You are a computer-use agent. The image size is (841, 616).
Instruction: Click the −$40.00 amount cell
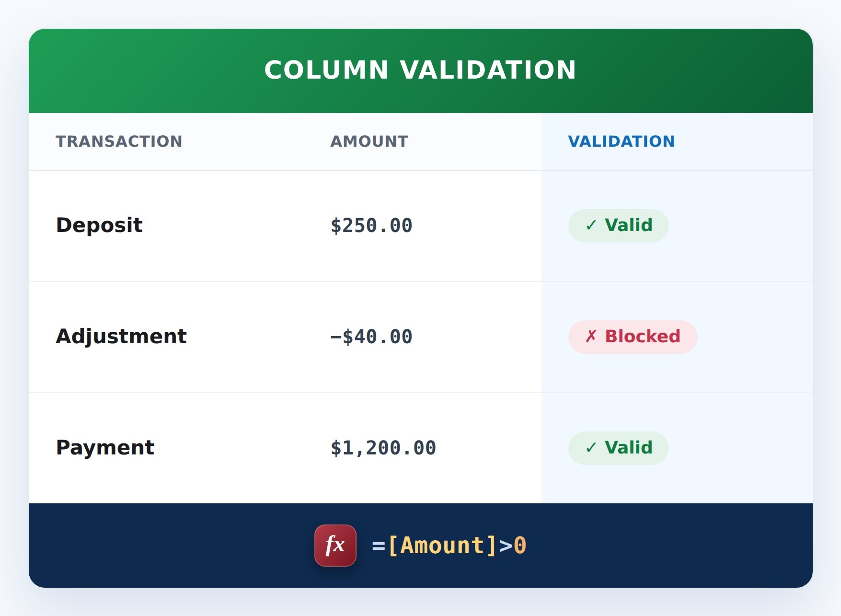coord(371,337)
